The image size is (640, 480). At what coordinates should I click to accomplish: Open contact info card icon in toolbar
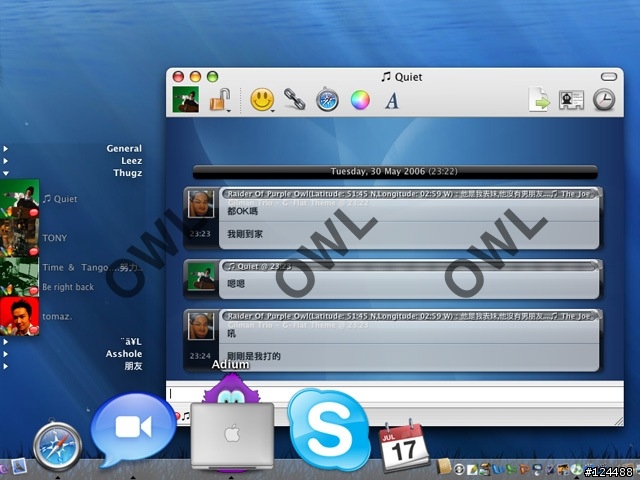coord(571,100)
